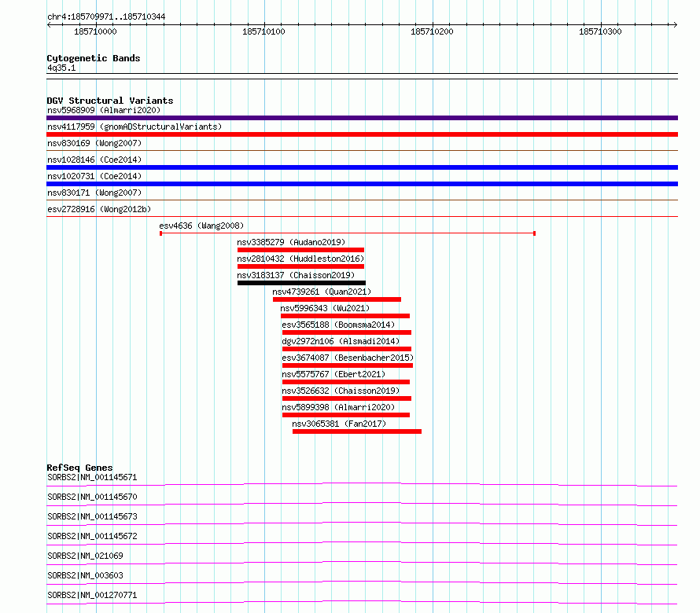Image resolution: width=700 pixels, height=613 pixels.
Task: Select SORBS2|NM_003603 transcript label
Action: [85, 575]
